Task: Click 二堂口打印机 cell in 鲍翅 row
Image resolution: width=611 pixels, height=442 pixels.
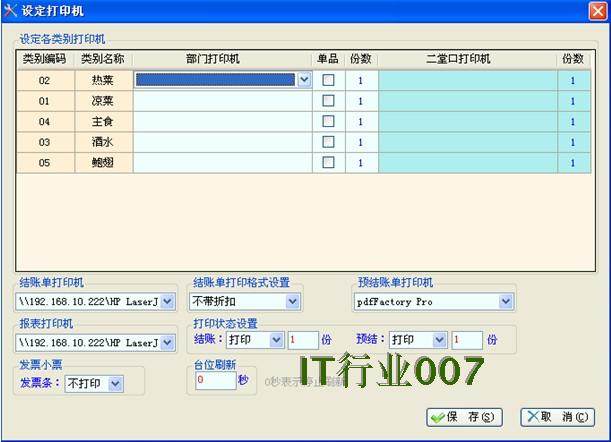Action: coord(468,163)
